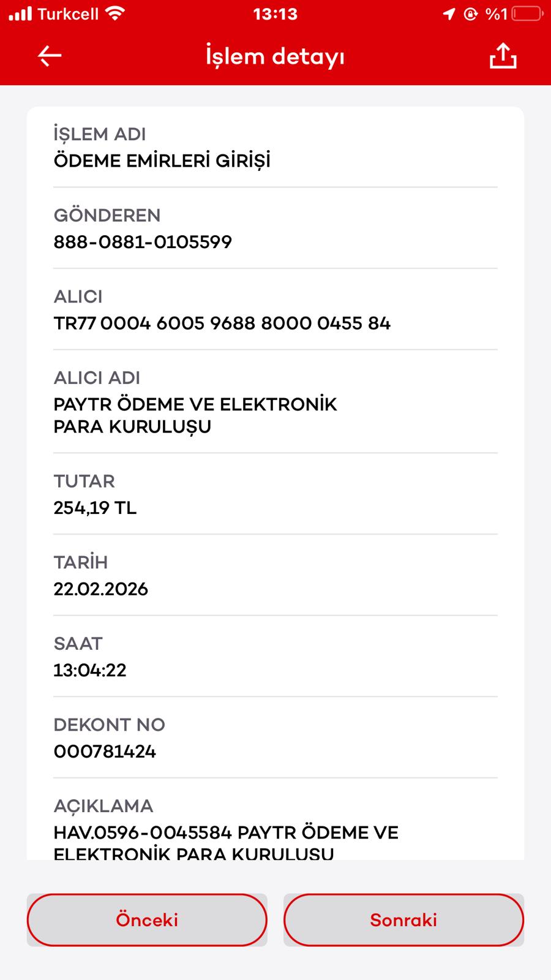The image size is (551, 980).
Task: Tap the İşlem detayı header title
Action: (275, 56)
